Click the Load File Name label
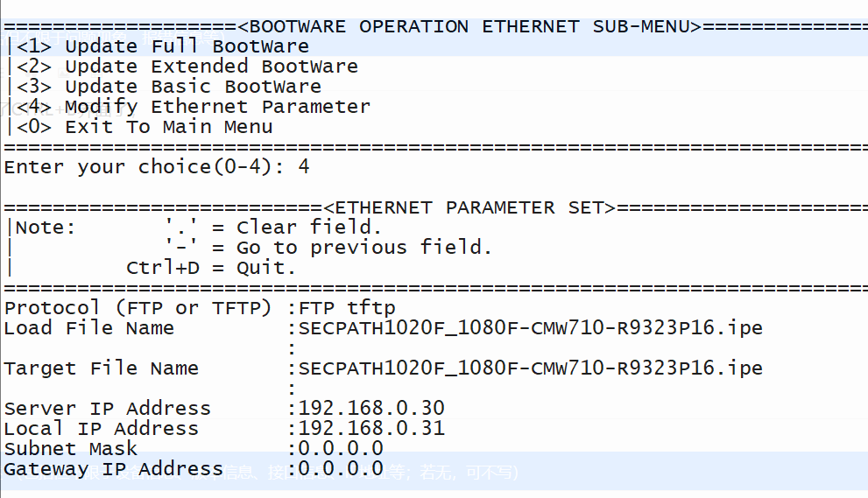Image resolution: width=868 pixels, height=498 pixels. pos(89,328)
